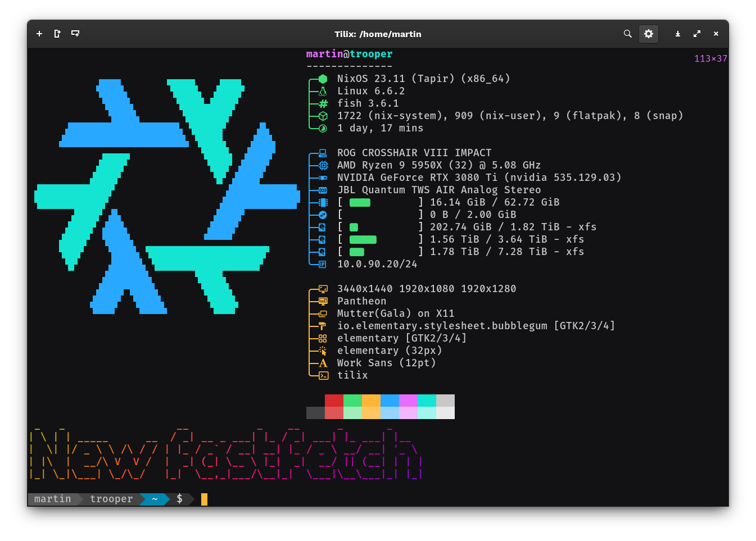Open Tilix settings gear menu
The width and height of the screenshot is (756, 541).
pyautogui.click(x=649, y=34)
